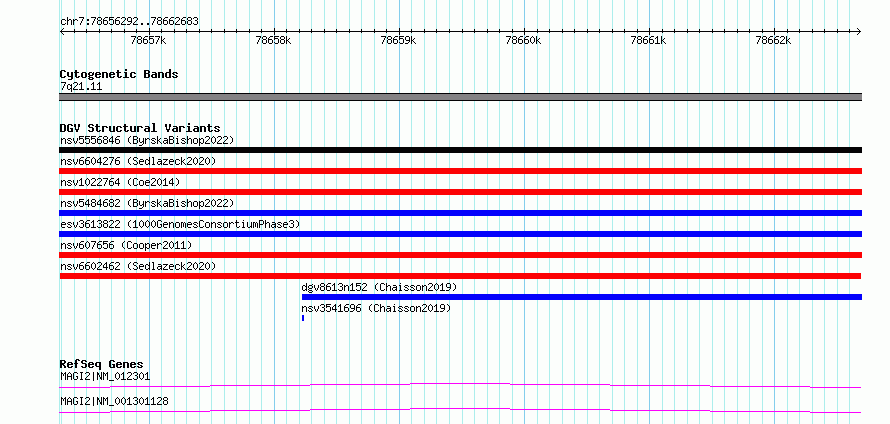Select the nsv5484682 blue variant bar
890x424 pixels.
(460, 213)
